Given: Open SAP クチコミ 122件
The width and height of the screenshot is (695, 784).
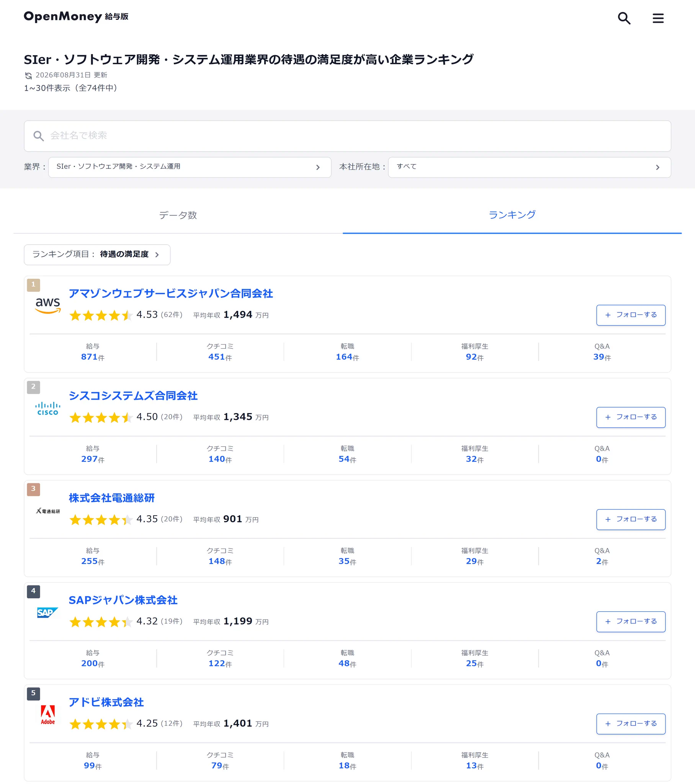Looking at the screenshot, I should coord(220,658).
